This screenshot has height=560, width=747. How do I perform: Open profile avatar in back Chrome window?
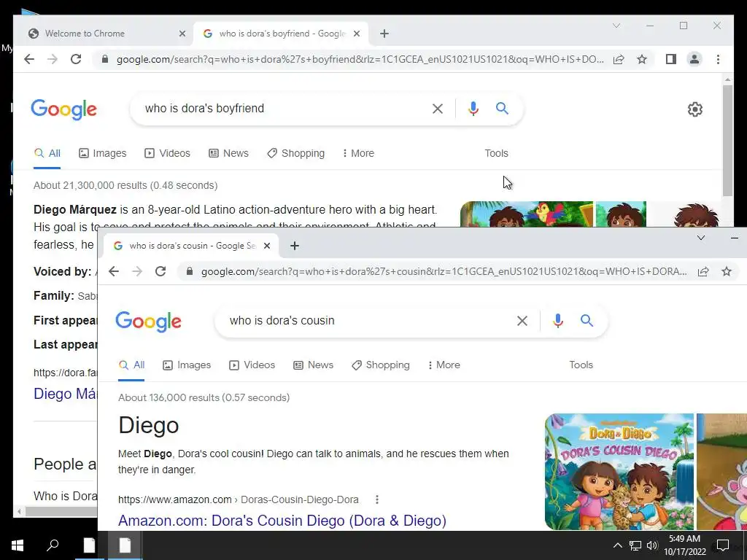(x=694, y=59)
